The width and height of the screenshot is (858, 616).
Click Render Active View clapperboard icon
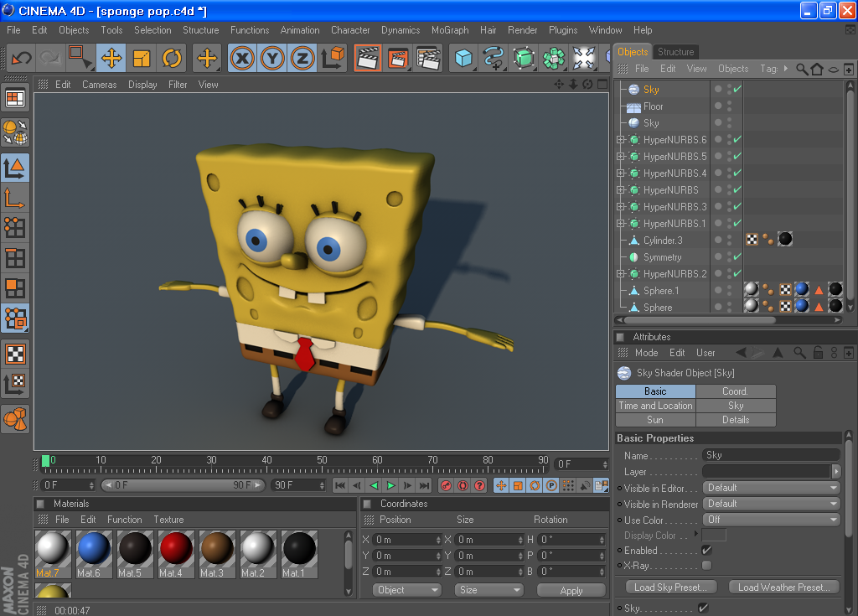tap(368, 58)
